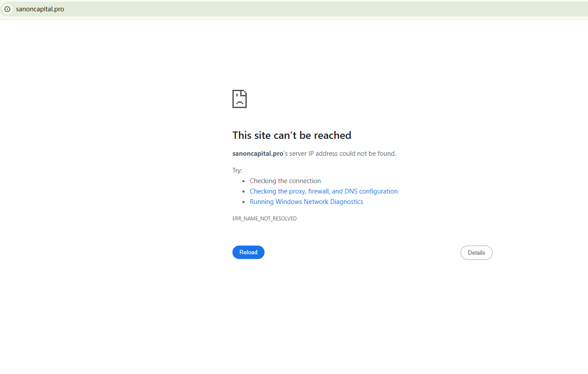This screenshot has width=588, height=374.
Task: Click the Reload button
Action: (248, 253)
